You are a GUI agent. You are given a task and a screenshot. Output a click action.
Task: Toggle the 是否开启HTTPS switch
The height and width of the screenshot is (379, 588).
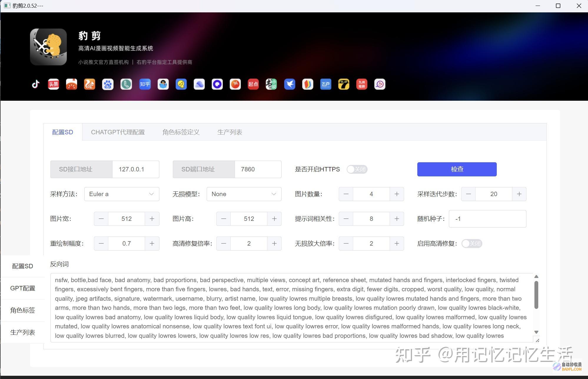coord(357,169)
